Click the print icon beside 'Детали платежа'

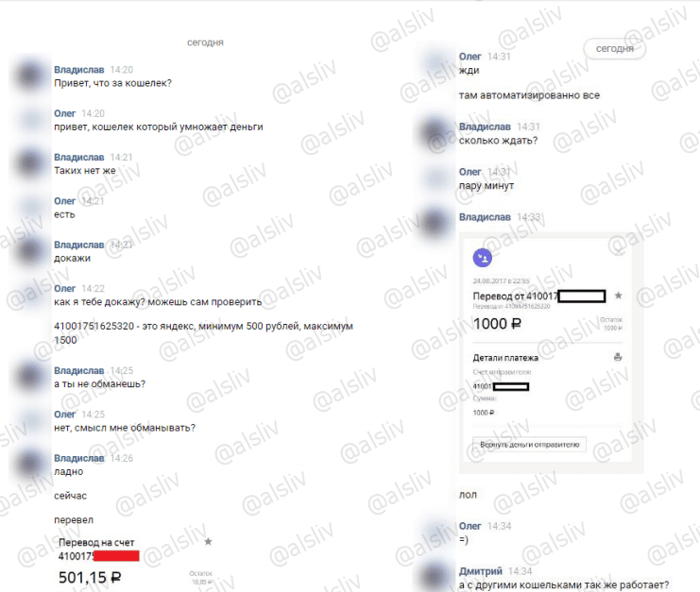(x=618, y=357)
